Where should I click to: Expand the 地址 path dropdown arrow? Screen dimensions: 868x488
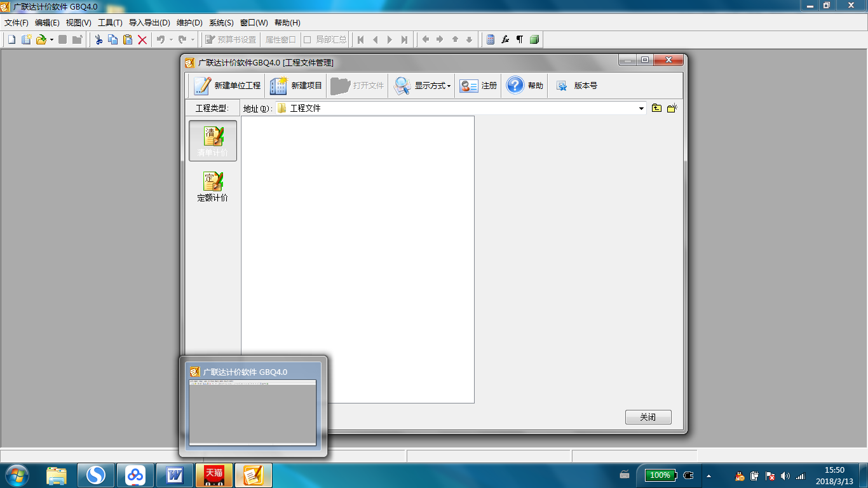pos(641,109)
